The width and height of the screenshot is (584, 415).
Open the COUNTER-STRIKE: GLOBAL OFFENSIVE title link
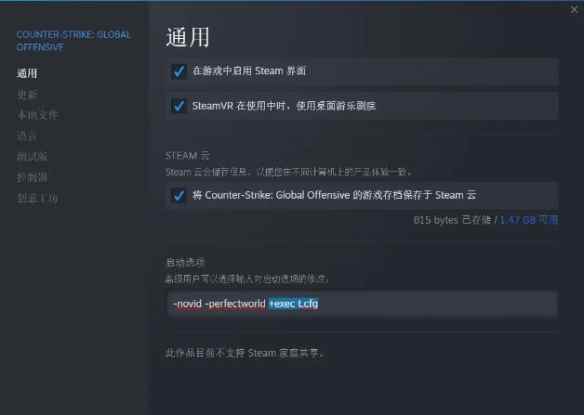pos(73,41)
